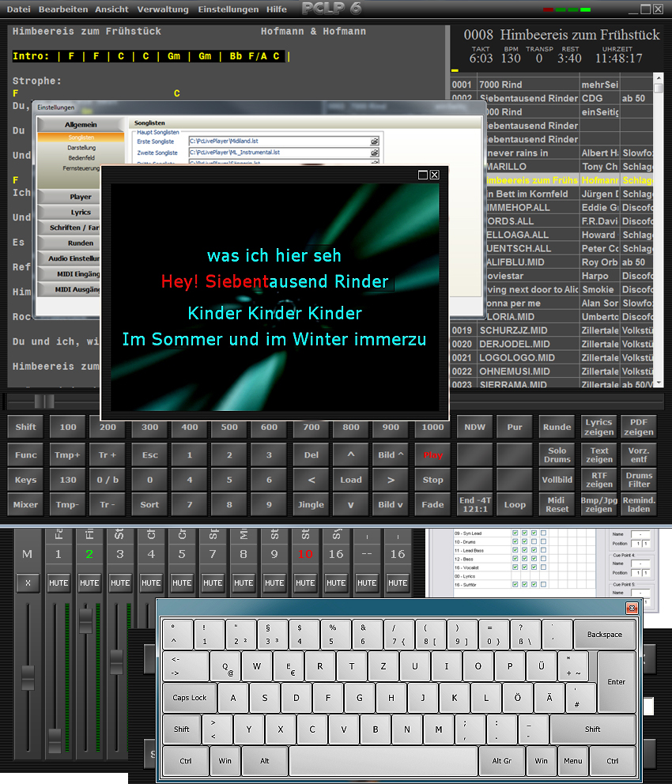The height and width of the screenshot is (784, 672).
Task: Click the right arrow navigation key
Action: point(391,480)
